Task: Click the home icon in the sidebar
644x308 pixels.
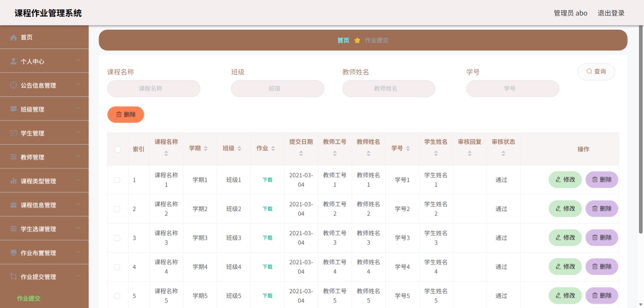Action: [14, 37]
